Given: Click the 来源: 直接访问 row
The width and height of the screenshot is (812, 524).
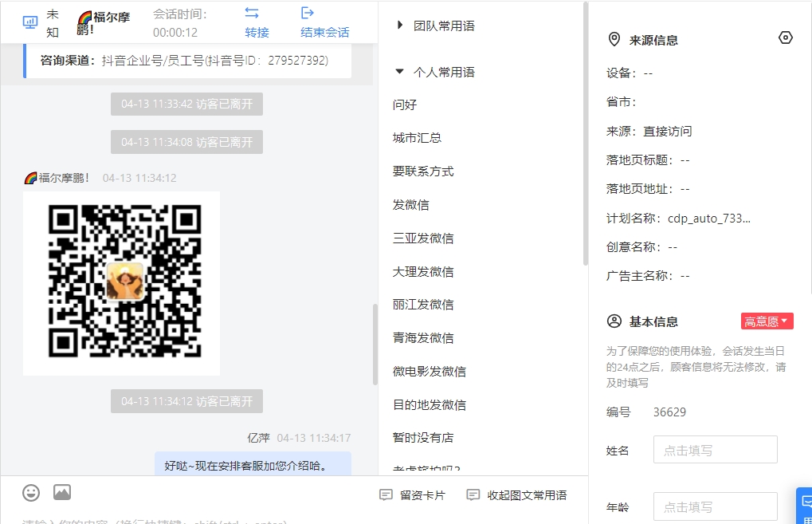Looking at the screenshot, I should click(x=649, y=131).
